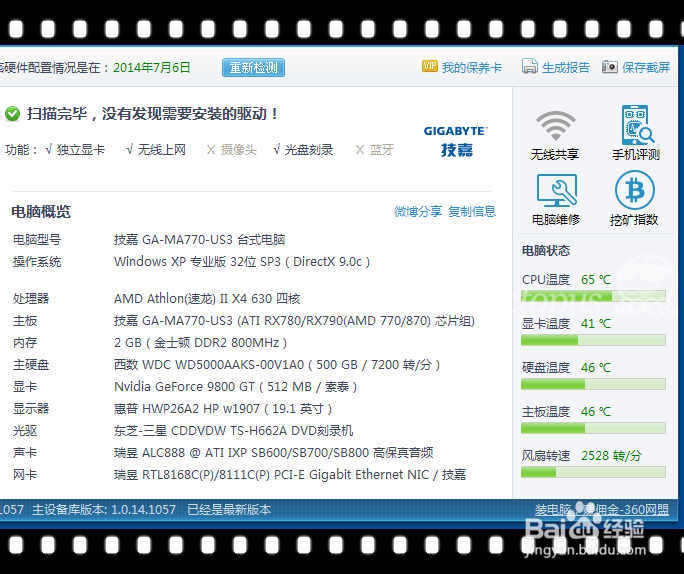This screenshot has width=684, height=574.
Task: Click the 显示器 row label
Action: (31, 409)
